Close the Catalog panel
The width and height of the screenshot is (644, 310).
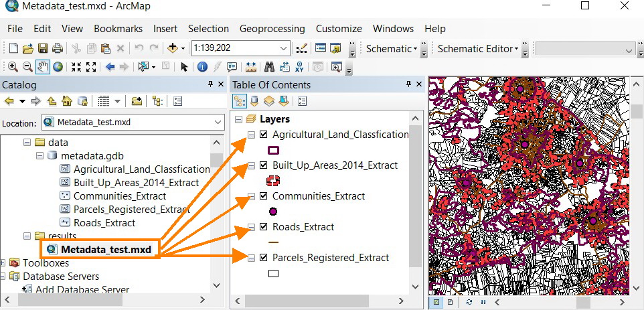[x=221, y=84]
